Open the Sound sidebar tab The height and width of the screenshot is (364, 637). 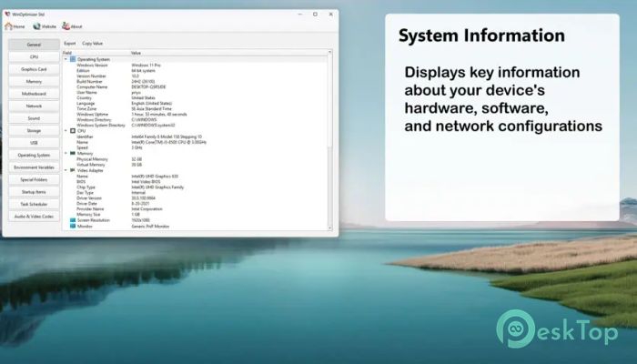pyautogui.click(x=35, y=118)
